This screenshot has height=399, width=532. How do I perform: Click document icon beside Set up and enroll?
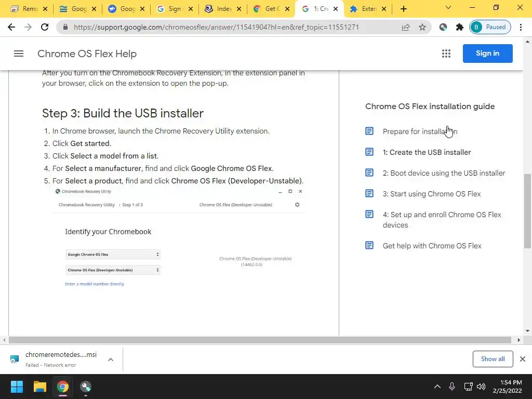369,214
